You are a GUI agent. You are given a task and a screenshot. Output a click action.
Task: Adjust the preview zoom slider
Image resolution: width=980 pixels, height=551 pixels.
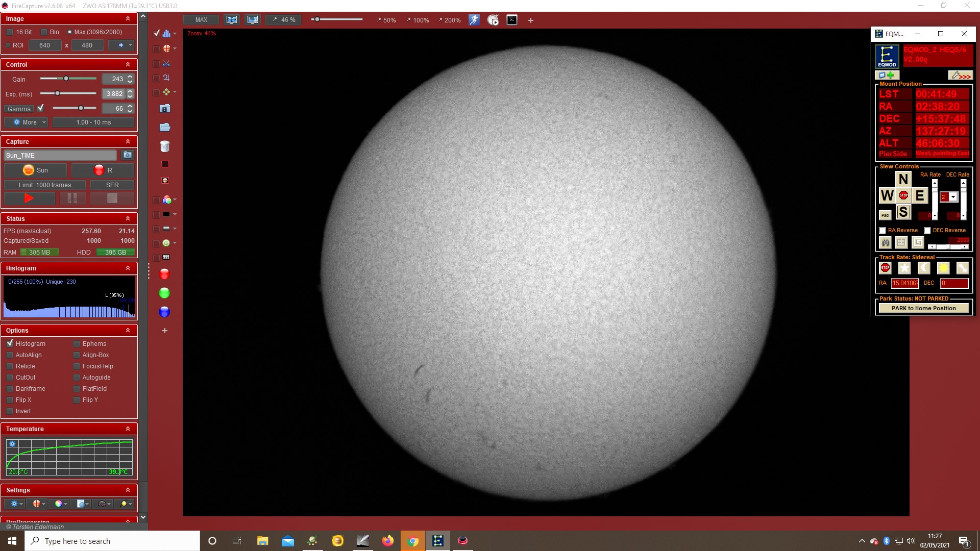(x=337, y=19)
